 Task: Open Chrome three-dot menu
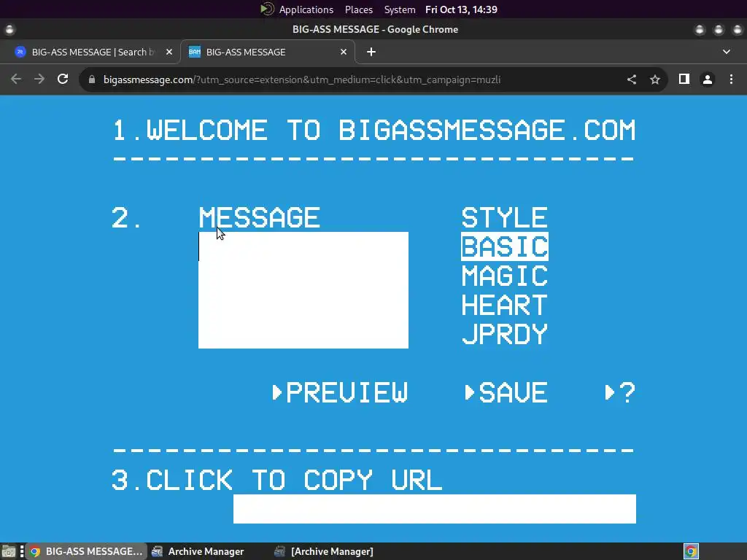731,79
